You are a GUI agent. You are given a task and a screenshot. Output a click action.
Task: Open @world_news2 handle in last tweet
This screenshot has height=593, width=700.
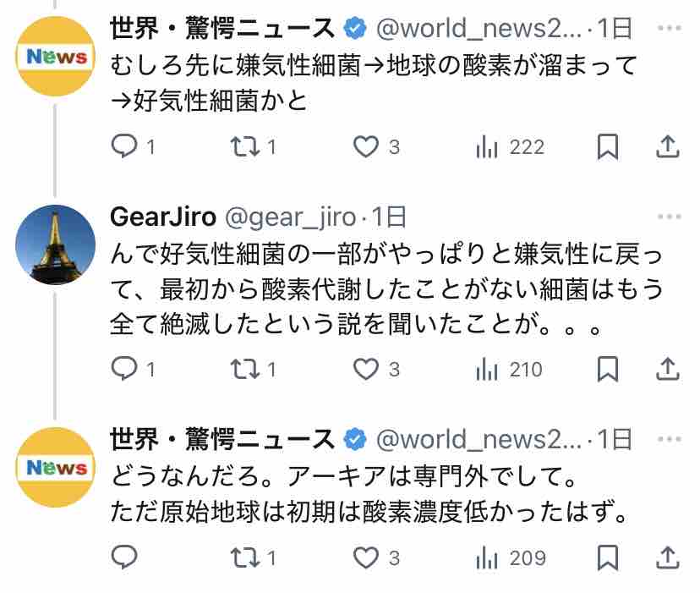pyautogui.click(x=479, y=439)
